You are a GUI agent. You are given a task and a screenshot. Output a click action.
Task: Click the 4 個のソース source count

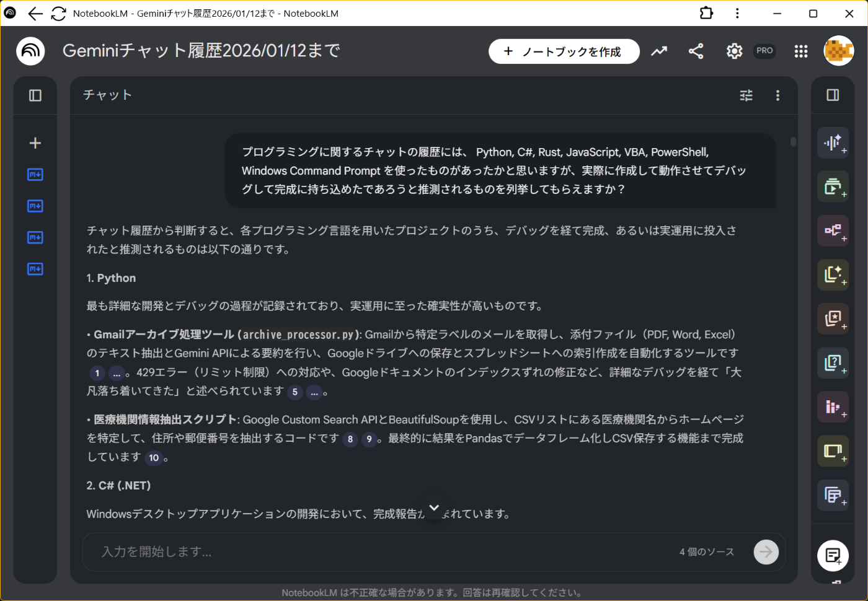[x=707, y=551]
